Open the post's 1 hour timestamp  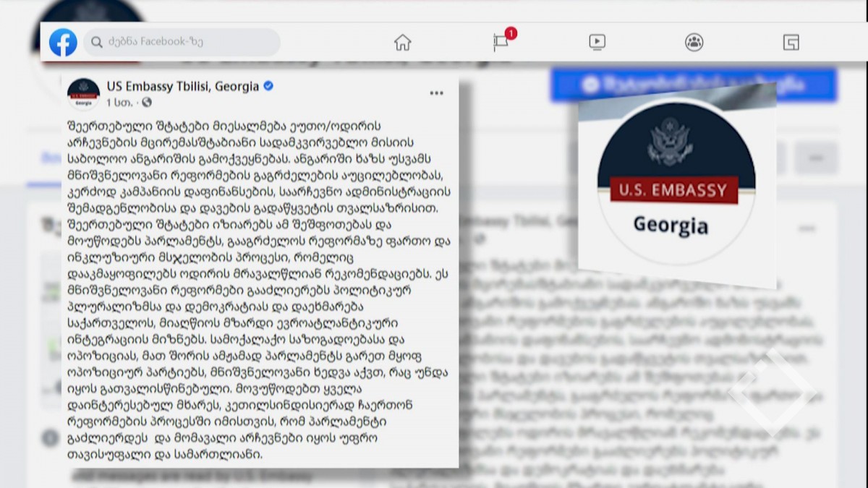pos(119,103)
